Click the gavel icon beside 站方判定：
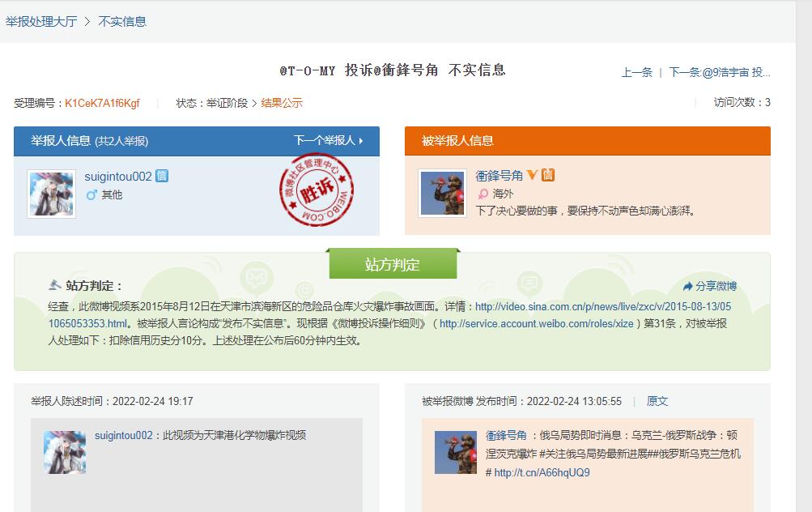This screenshot has height=512, width=812. pos(55,285)
